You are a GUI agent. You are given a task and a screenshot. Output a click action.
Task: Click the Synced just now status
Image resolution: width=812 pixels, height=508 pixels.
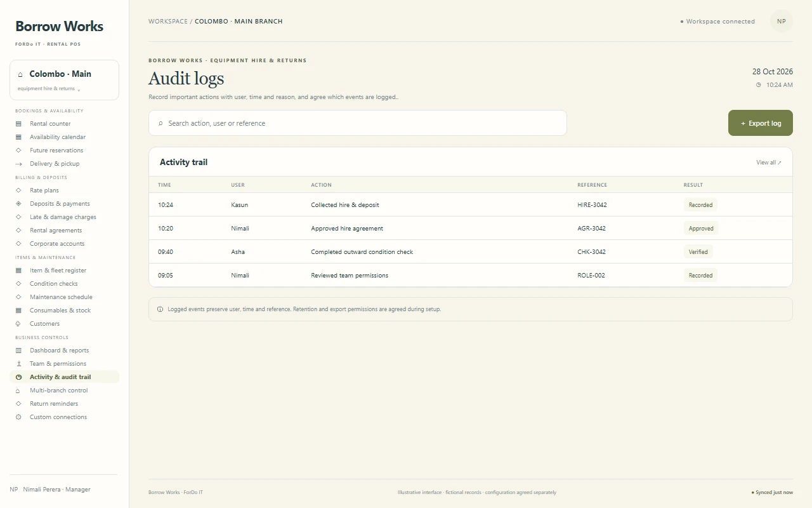(772, 492)
